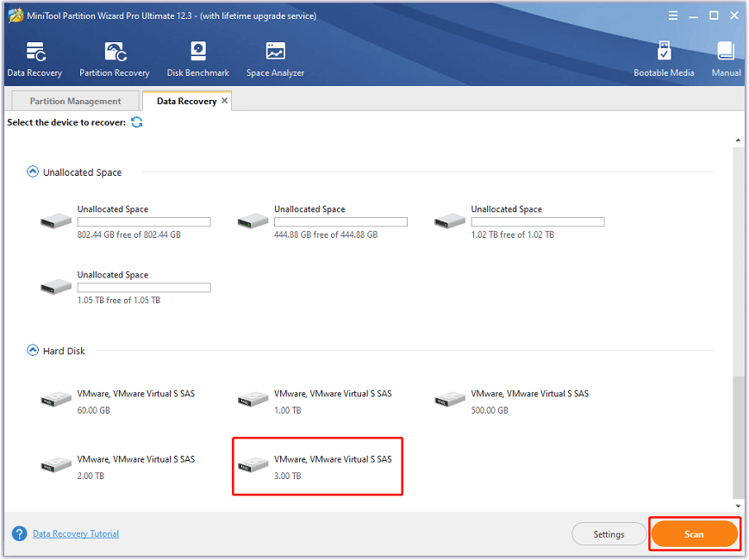
Task: Click the orange Scan button
Action: click(694, 534)
